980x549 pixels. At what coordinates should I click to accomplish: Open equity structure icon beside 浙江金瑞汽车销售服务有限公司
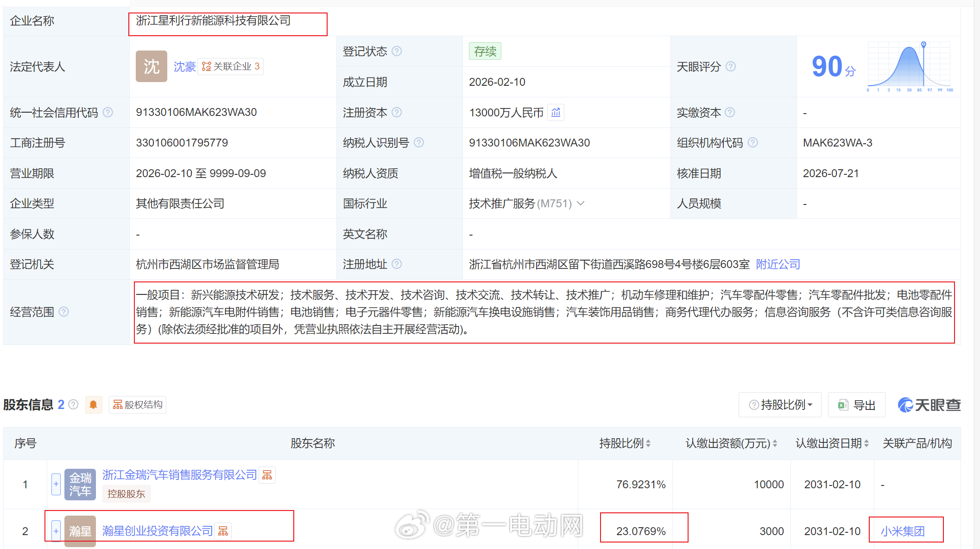[267, 475]
